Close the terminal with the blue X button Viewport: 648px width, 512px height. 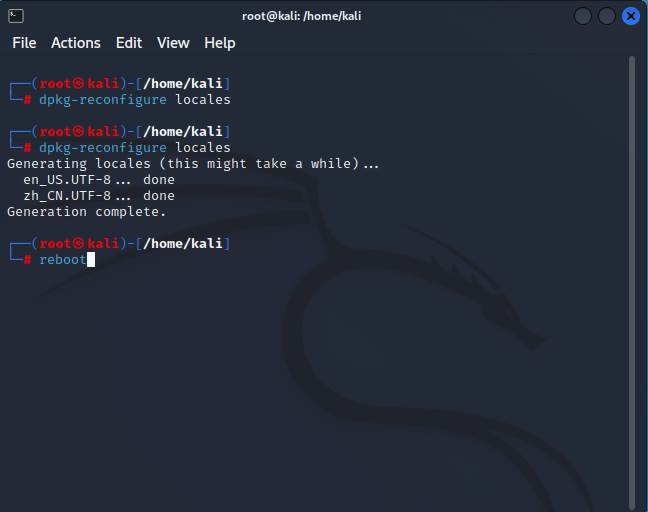click(631, 17)
